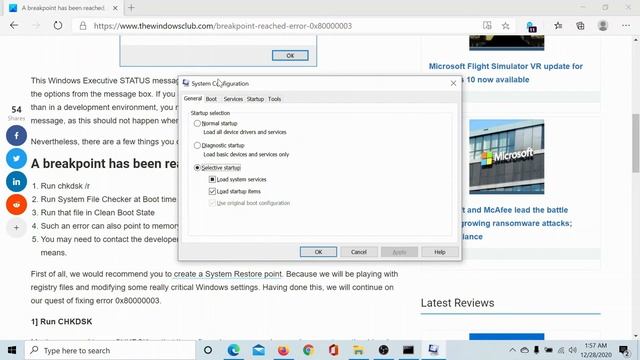Switch to the Tools tab

point(274,99)
